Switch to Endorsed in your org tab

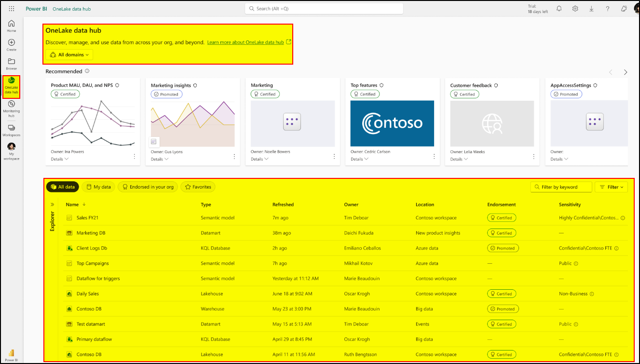coord(148,187)
